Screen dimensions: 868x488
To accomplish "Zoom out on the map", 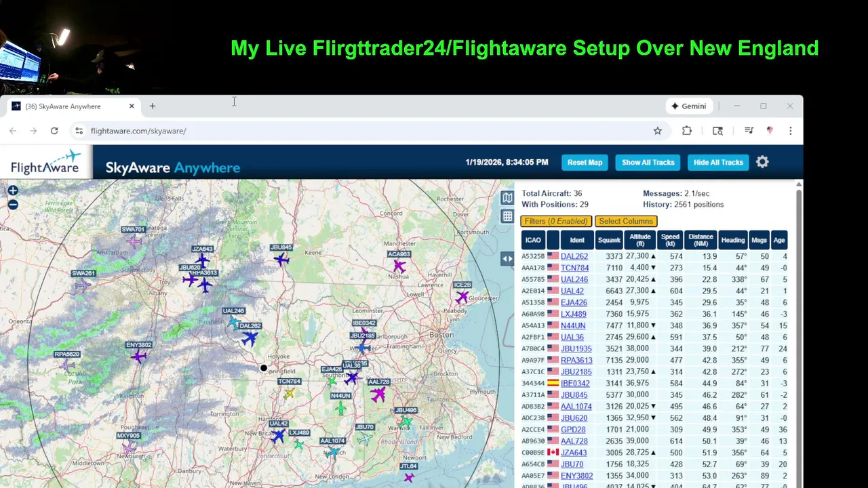I will 13,204.
